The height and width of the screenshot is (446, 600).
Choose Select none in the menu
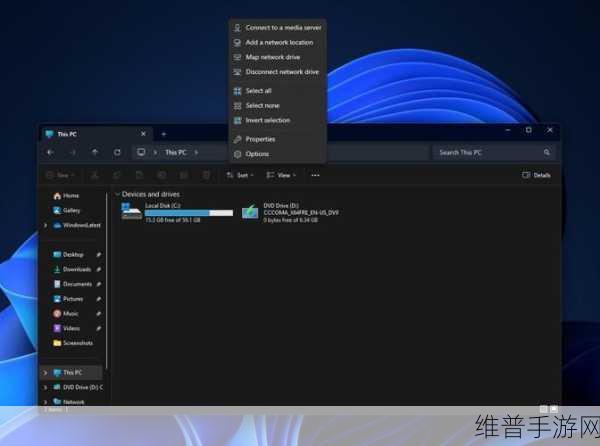pos(277,106)
